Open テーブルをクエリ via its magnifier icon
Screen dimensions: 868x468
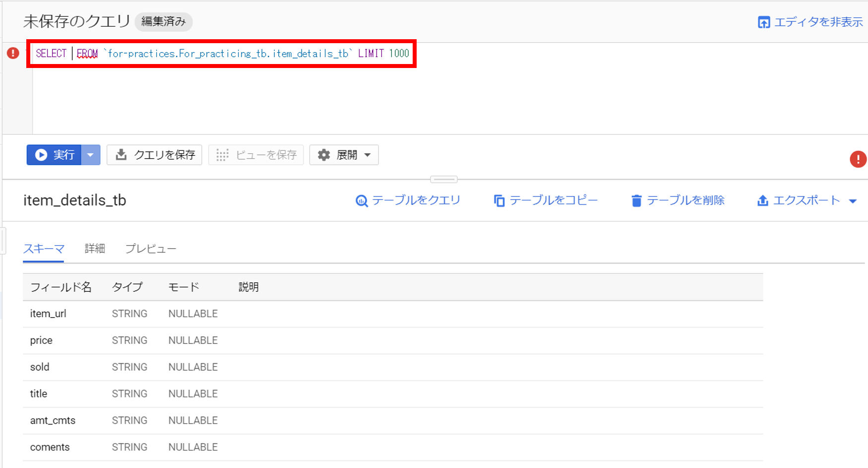click(362, 201)
